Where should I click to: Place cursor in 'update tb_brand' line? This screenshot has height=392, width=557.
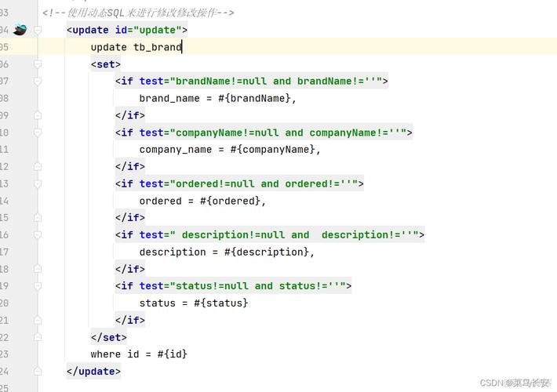(x=137, y=47)
